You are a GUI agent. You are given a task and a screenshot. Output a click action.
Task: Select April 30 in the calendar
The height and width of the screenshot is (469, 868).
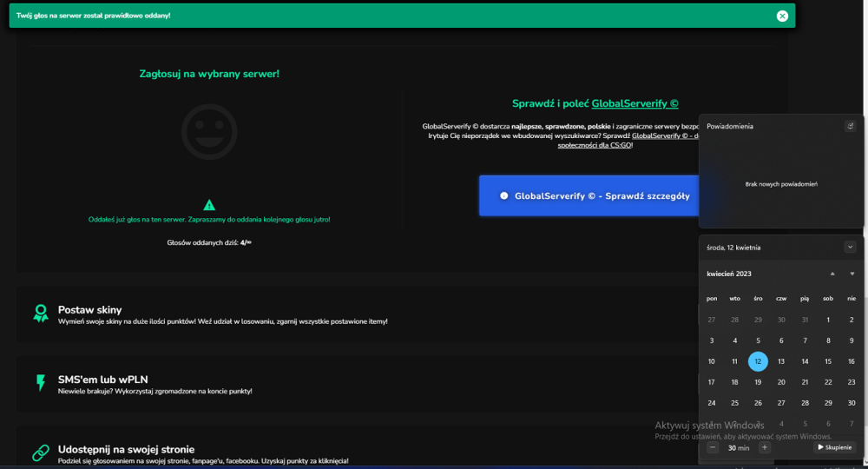click(852, 403)
